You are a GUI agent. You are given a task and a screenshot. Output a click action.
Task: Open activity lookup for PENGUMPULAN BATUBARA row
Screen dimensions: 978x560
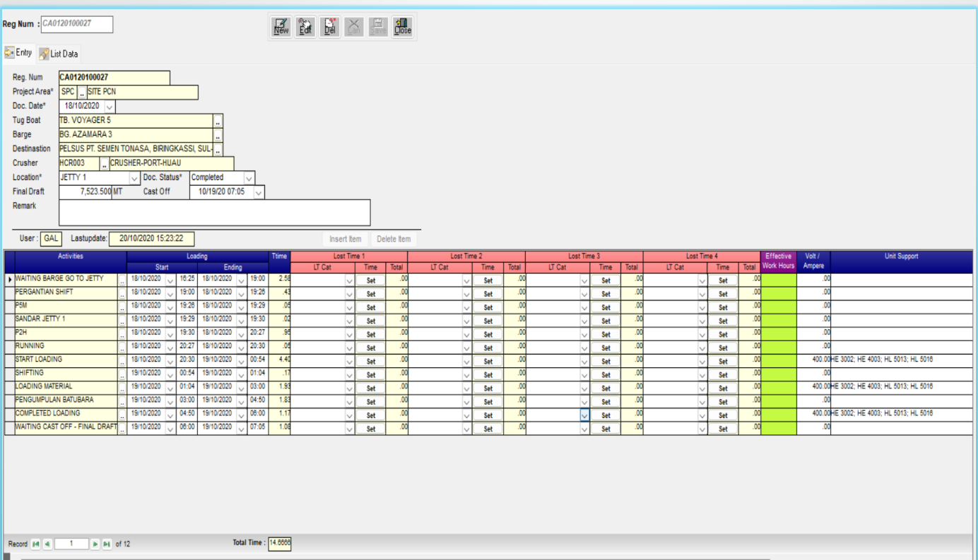(x=122, y=400)
